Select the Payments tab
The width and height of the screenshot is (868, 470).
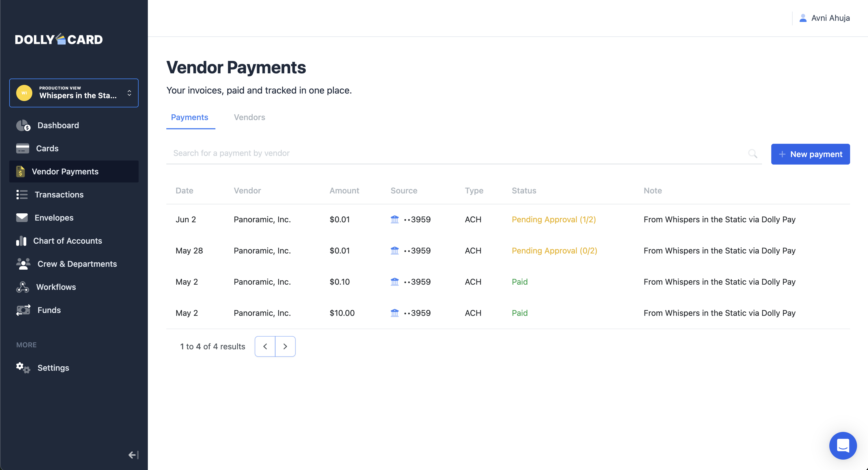(189, 117)
